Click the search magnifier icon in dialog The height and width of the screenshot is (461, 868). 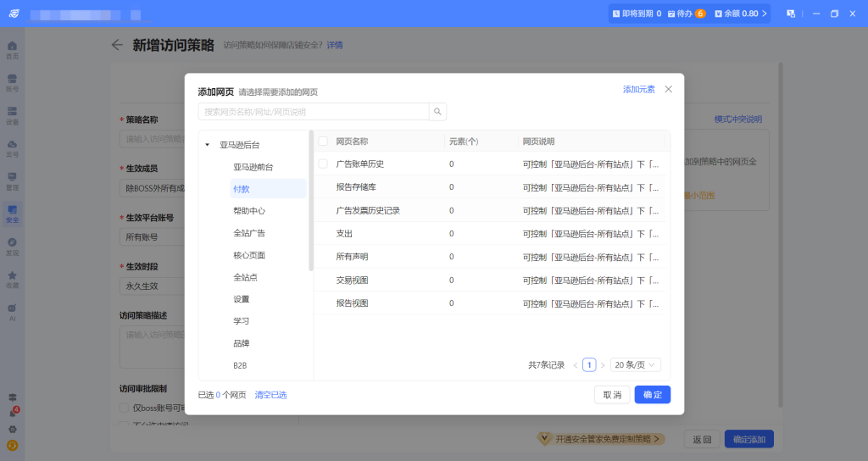(x=437, y=112)
